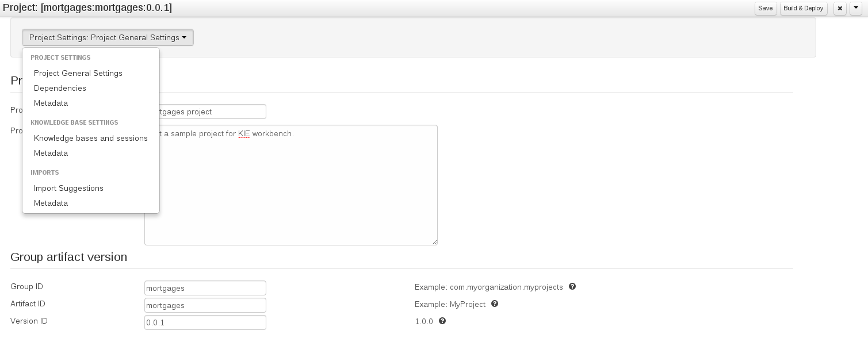
Task: Click the Build & Deploy button
Action: 803,9
